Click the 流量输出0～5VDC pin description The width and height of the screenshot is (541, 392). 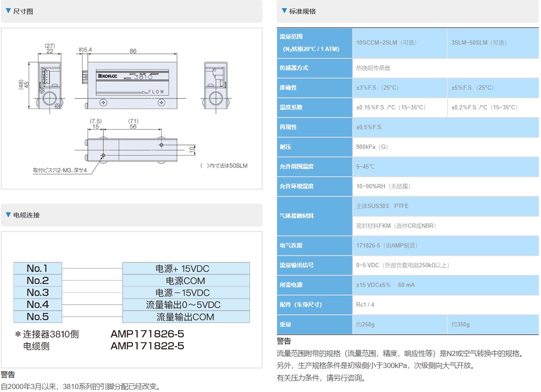pyautogui.click(x=186, y=305)
